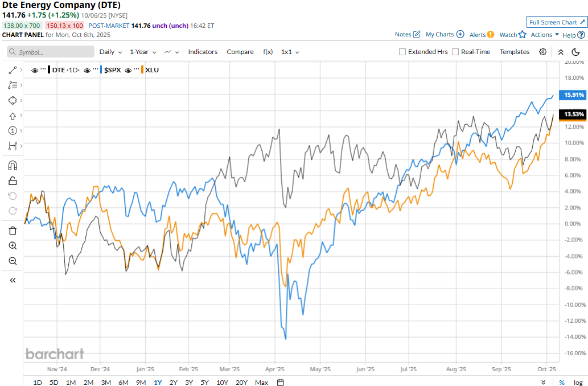Expand the bottom panel double-chevron down
This screenshot has height=386, width=588.
[x=544, y=382]
